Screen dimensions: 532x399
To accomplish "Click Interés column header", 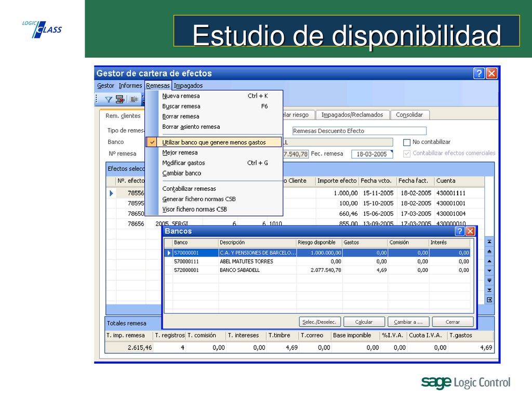I will pos(449,243).
